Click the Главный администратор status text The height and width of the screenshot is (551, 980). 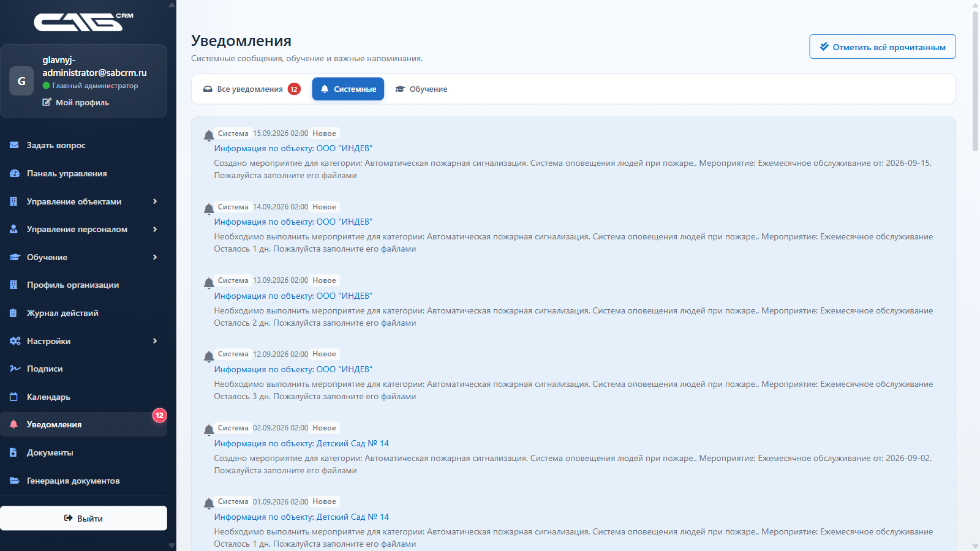point(95,86)
